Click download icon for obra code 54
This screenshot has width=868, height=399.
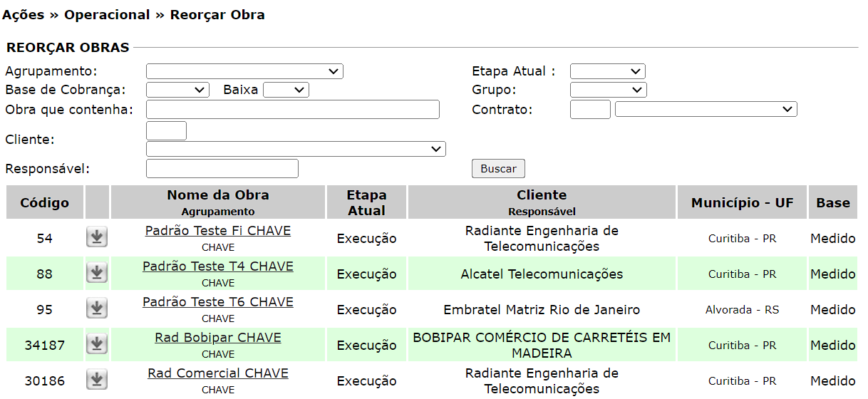(97, 237)
